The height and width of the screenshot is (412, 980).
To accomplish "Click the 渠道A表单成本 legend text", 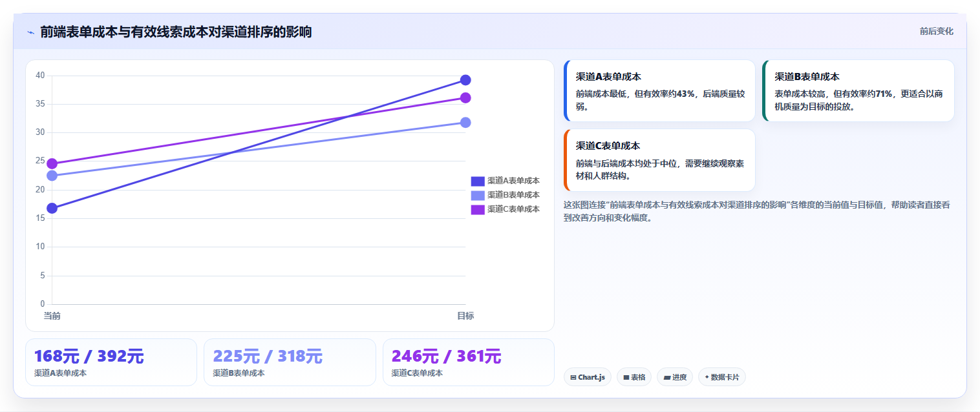I will coord(513,181).
